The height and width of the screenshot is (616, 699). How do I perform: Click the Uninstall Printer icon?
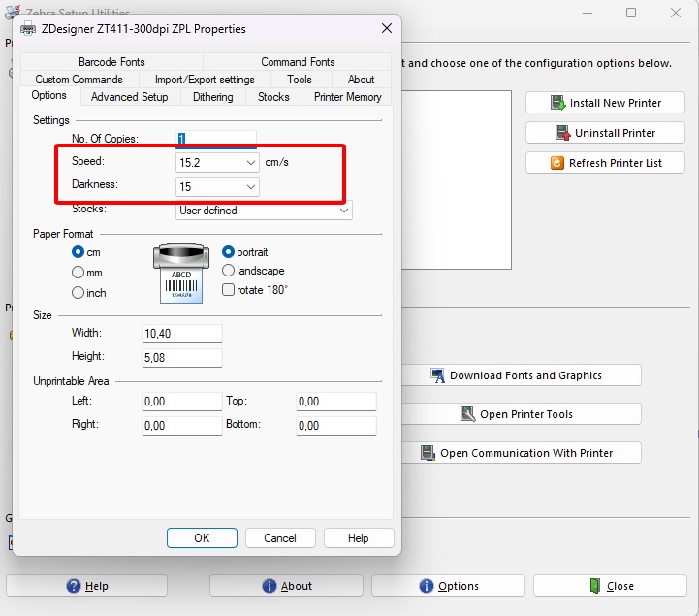(x=563, y=133)
